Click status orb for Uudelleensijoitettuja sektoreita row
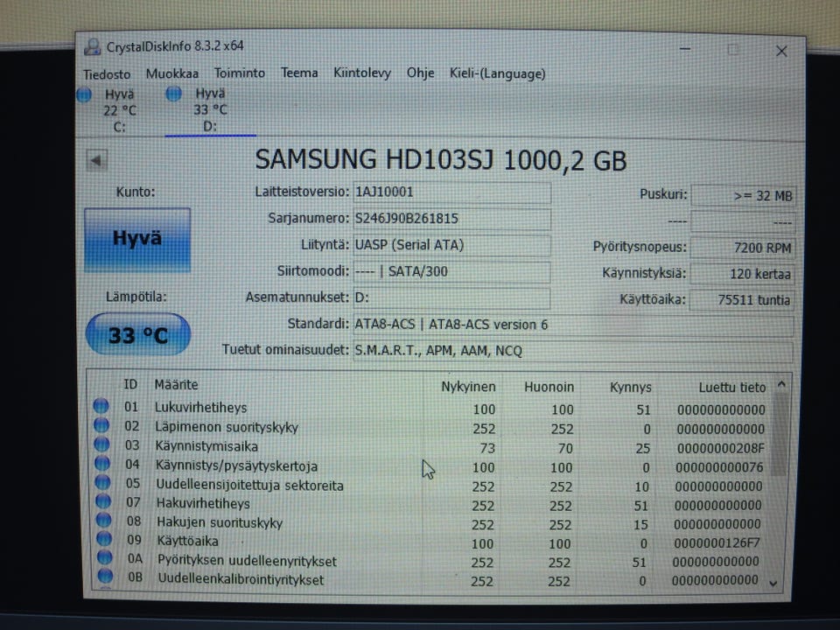Screen dimensions: 840x630 tap(103, 482)
